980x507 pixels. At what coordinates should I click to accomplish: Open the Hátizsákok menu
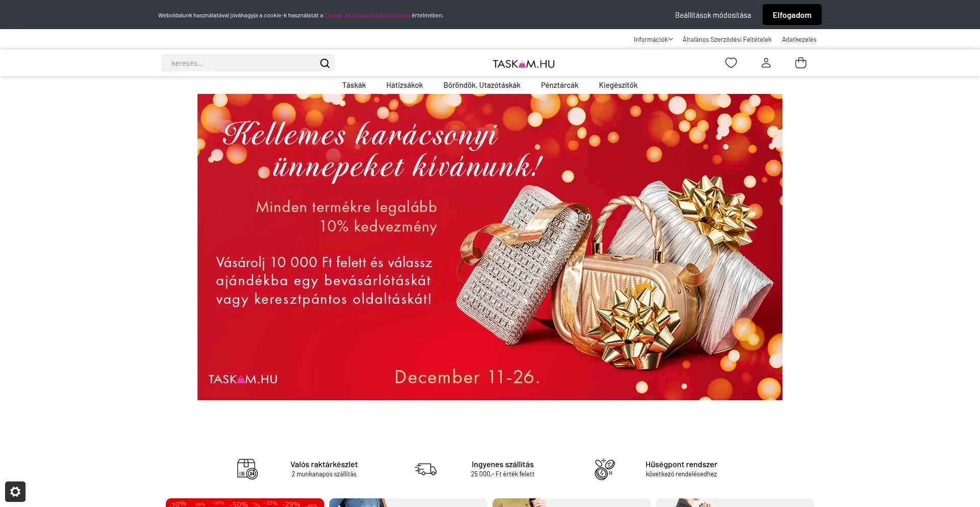pyautogui.click(x=404, y=85)
